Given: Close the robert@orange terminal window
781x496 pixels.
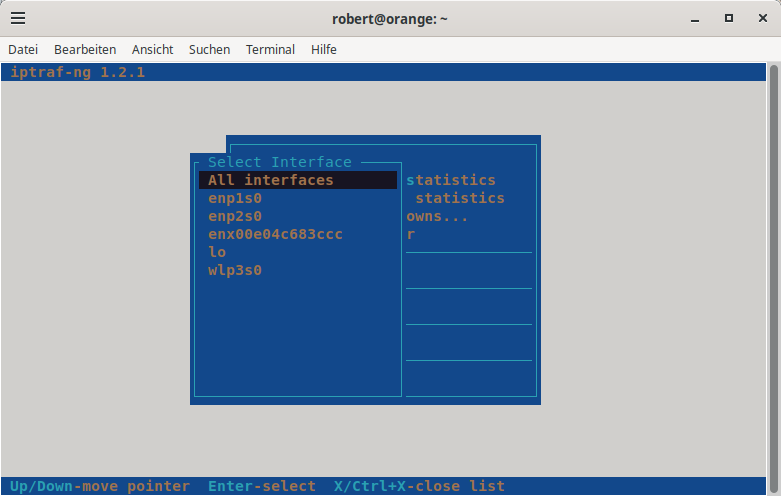Looking at the screenshot, I should pyautogui.click(x=761, y=18).
